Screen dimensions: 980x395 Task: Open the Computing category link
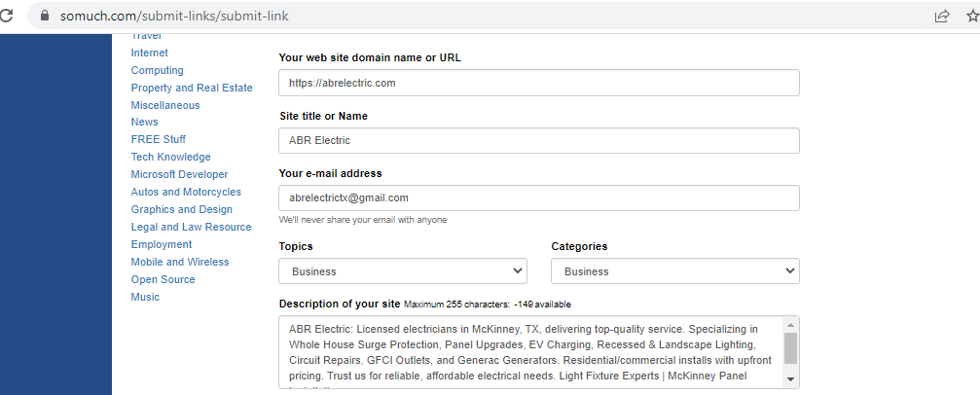(x=157, y=70)
